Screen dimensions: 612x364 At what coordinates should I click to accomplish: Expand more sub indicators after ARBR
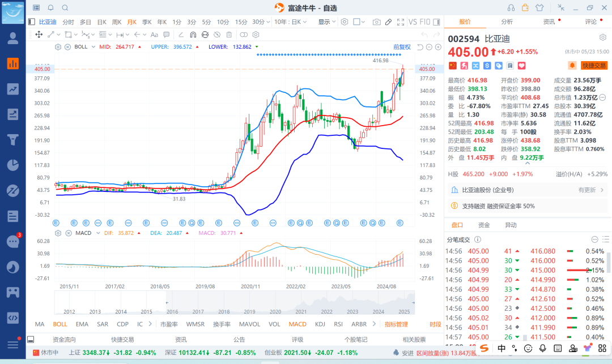click(374, 324)
